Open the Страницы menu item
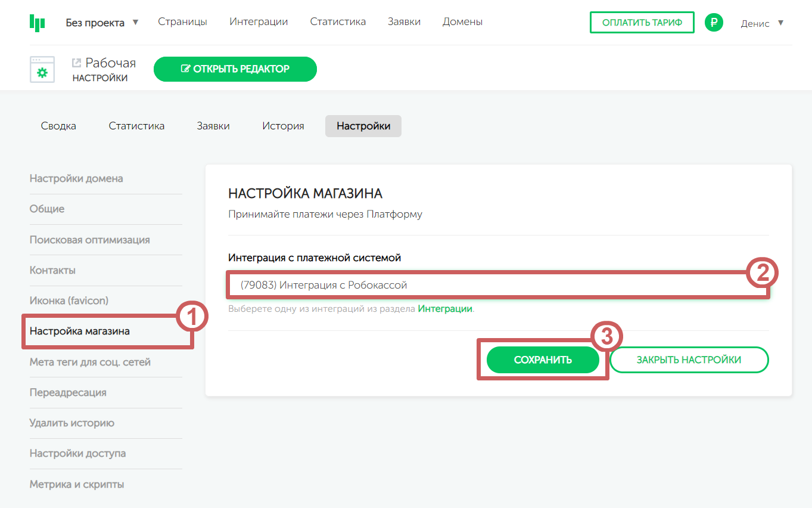This screenshot has height=508, width=812. [182, 22]
